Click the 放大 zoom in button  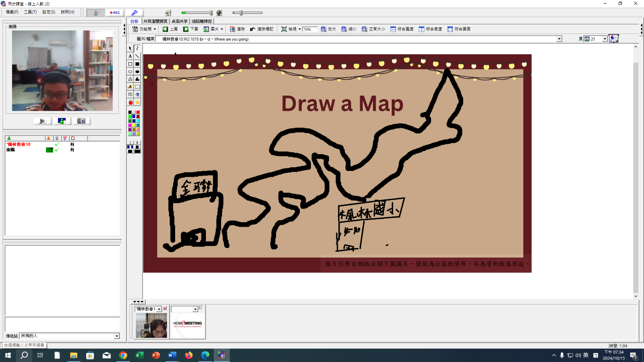[328, 29]
